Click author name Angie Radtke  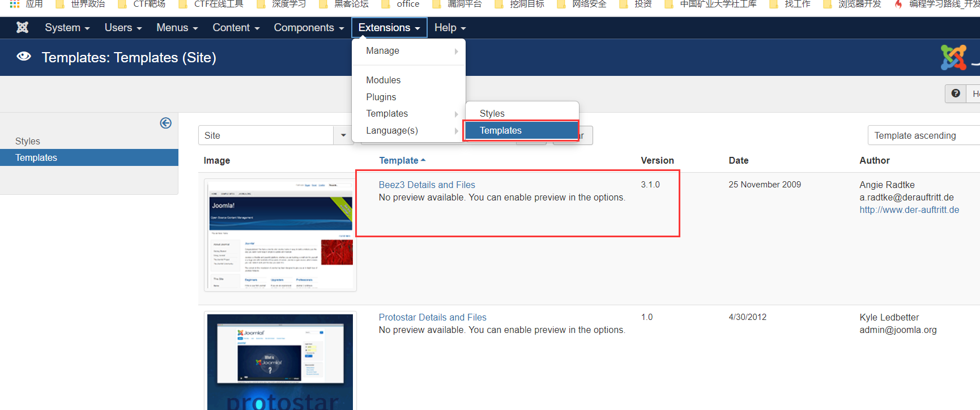point(887,185)
